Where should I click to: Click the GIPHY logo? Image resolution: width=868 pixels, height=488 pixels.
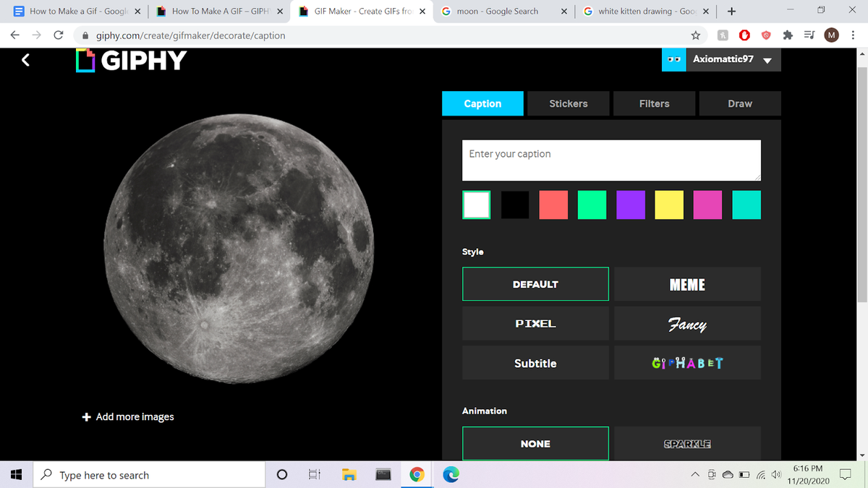click(x=130, y=60)
